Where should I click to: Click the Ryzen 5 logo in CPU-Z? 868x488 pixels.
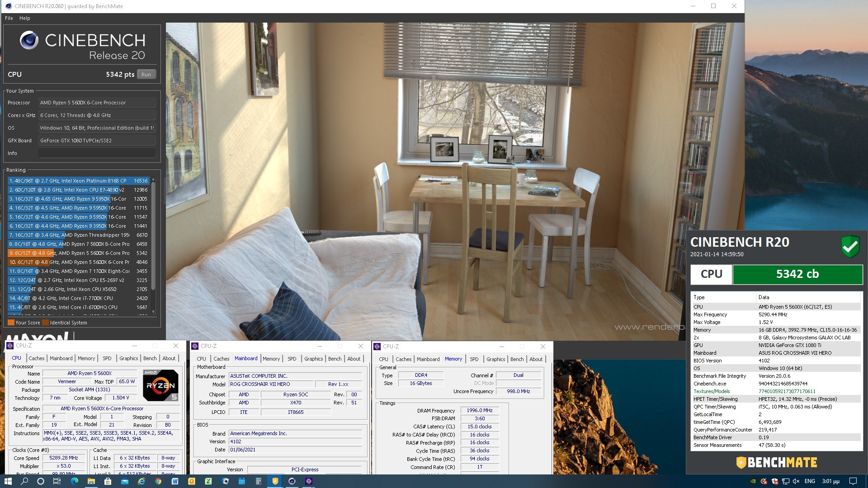tap(160, 385)
